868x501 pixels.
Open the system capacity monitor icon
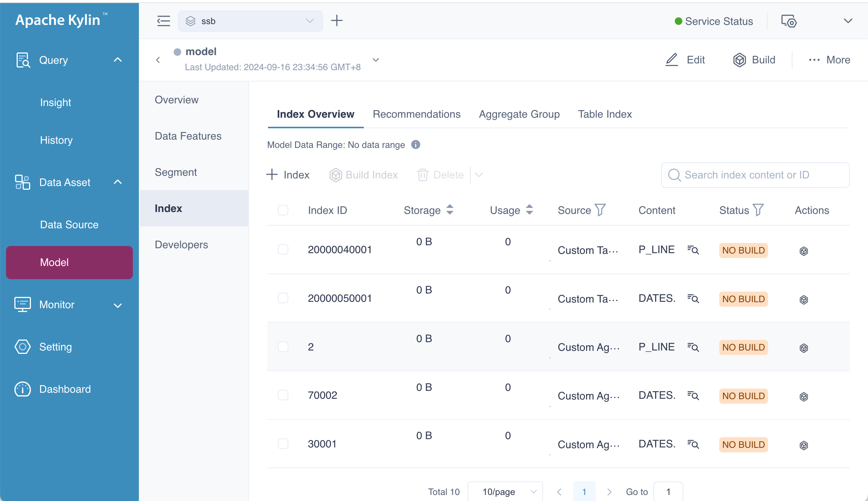coord(788,21)
